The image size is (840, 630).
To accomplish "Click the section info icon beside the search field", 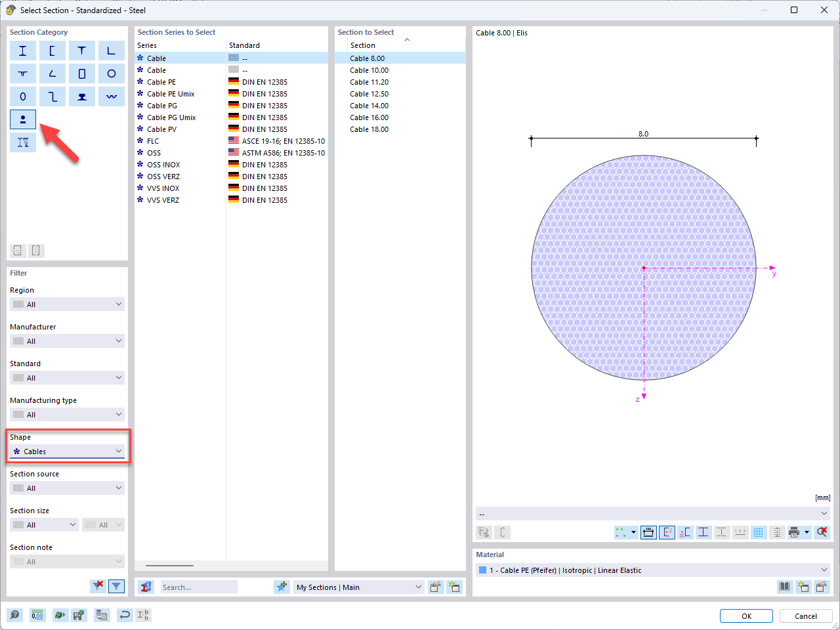I will [x=145, y=587].
